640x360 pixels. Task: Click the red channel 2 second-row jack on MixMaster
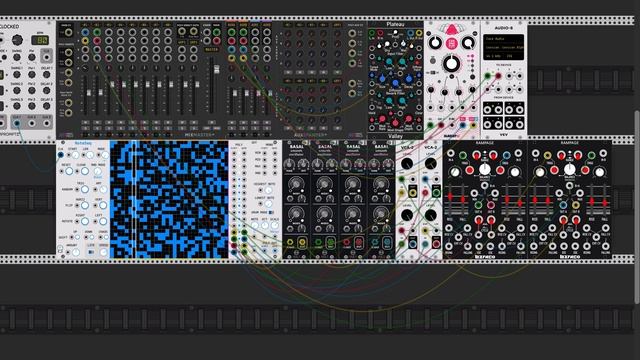click(x=97, y=41)
